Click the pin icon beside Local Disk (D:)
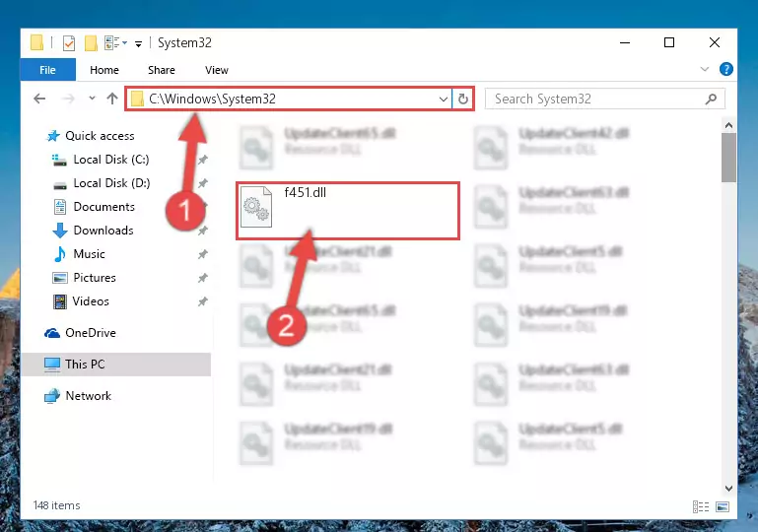The image size is (758, 532). [x=202, y=183]
